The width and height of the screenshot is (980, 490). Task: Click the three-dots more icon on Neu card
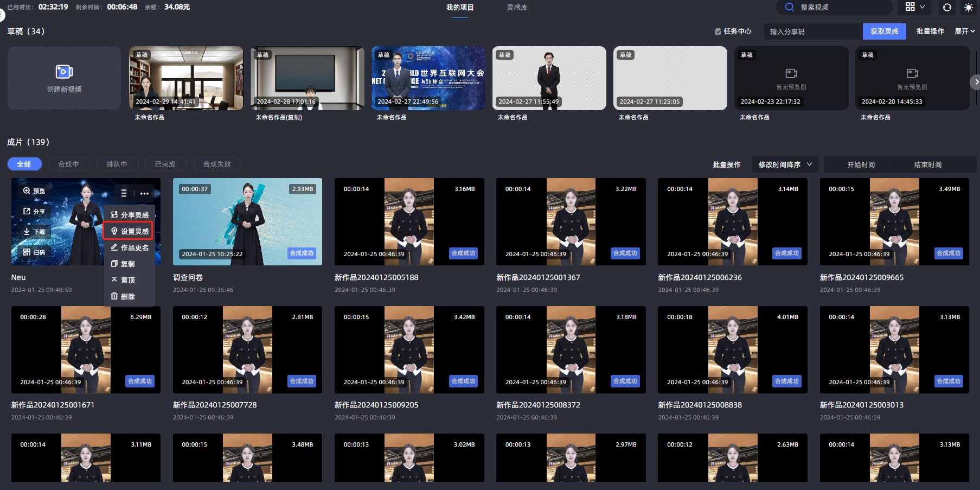pyautogui.click(x=144, y=193)
